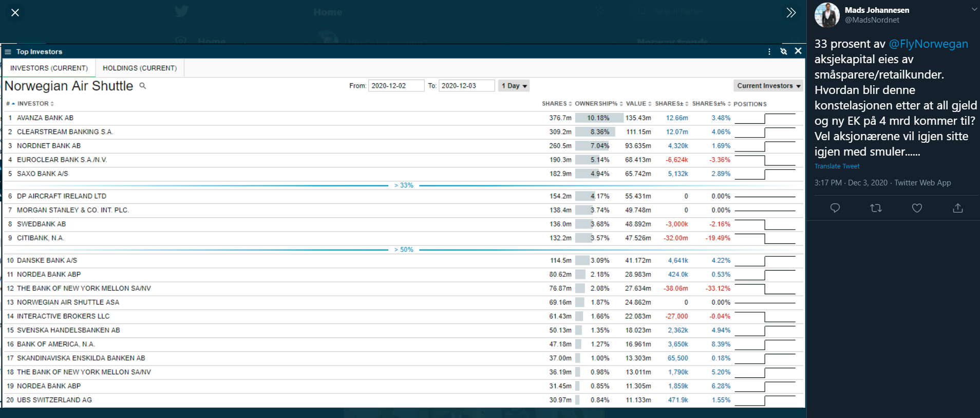Select NORWEGIAN AIR SHUTTLE ASA row
The height and width of the screenshot is (418, 980).
403,302
